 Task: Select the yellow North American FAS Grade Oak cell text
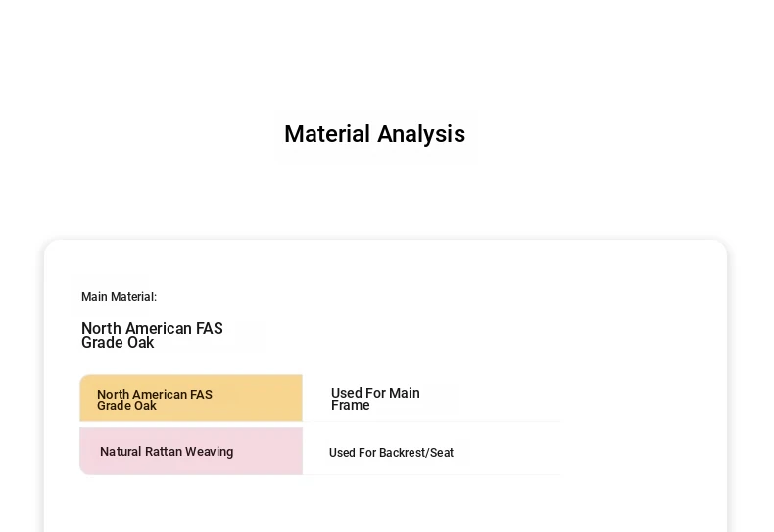click(x=155, y=400)
